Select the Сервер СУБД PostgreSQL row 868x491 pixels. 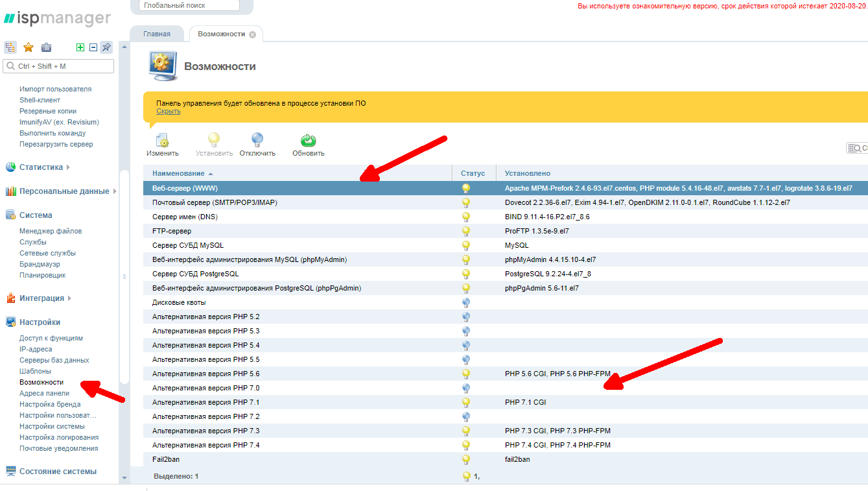[506, 274]
